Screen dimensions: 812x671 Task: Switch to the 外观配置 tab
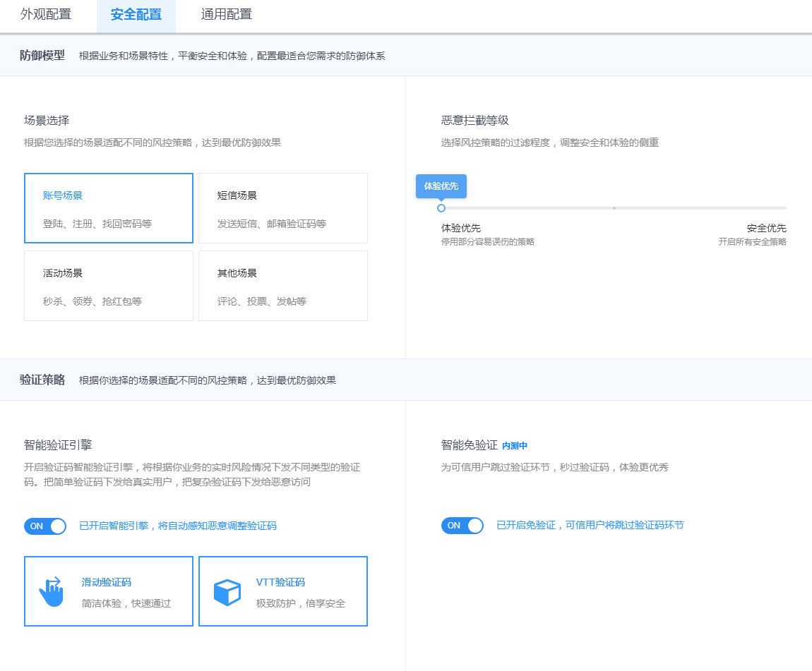46,14
